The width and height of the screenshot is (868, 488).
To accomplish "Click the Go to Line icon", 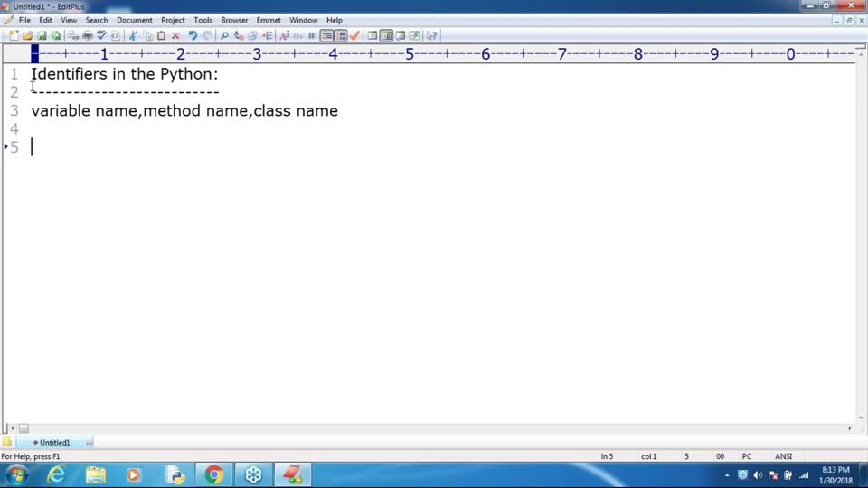I will (x=268, y=36).
